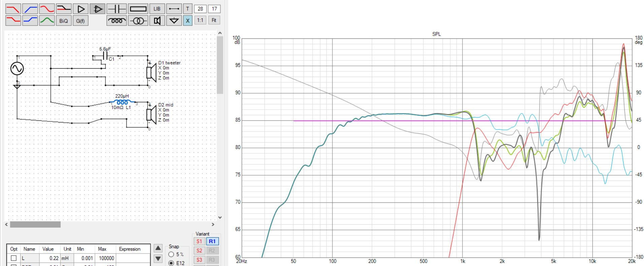Click the Value column header
644x266 pixels.
[48, 249]
